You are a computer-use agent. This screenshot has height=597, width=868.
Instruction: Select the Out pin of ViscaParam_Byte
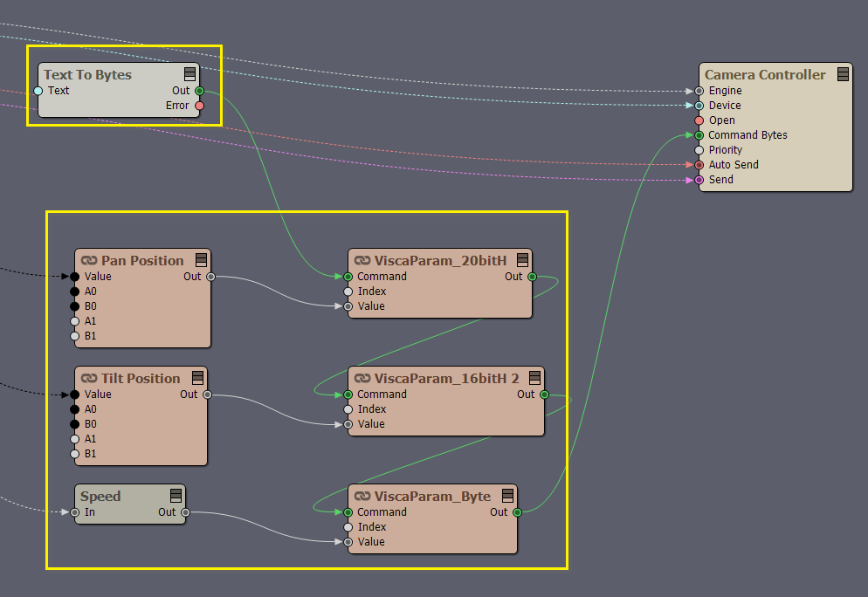(517, 512)
